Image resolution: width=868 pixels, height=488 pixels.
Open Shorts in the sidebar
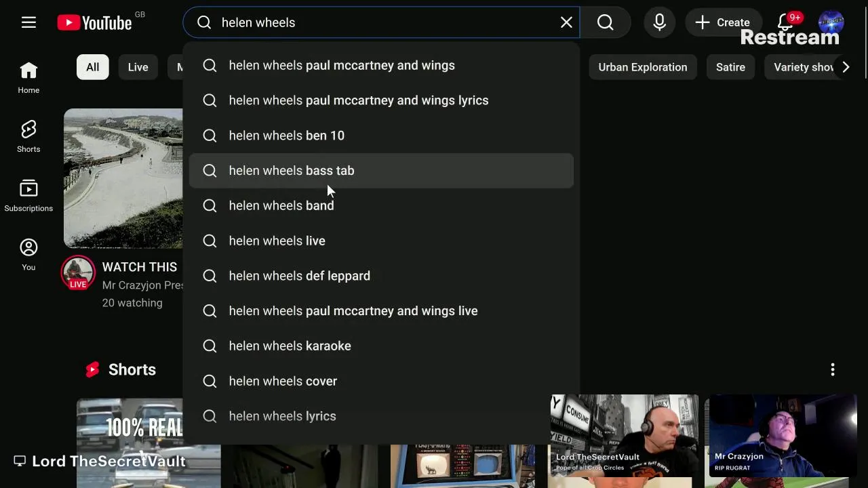[x=28, y=136]
